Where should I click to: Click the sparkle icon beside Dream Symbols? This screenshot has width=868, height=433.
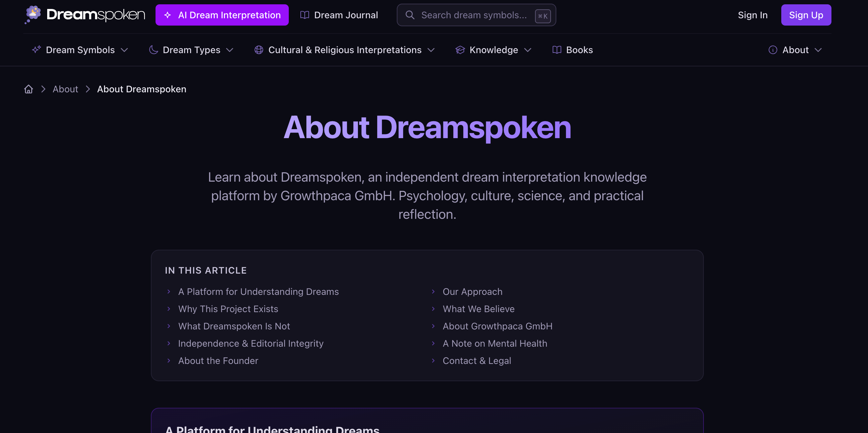37,50
